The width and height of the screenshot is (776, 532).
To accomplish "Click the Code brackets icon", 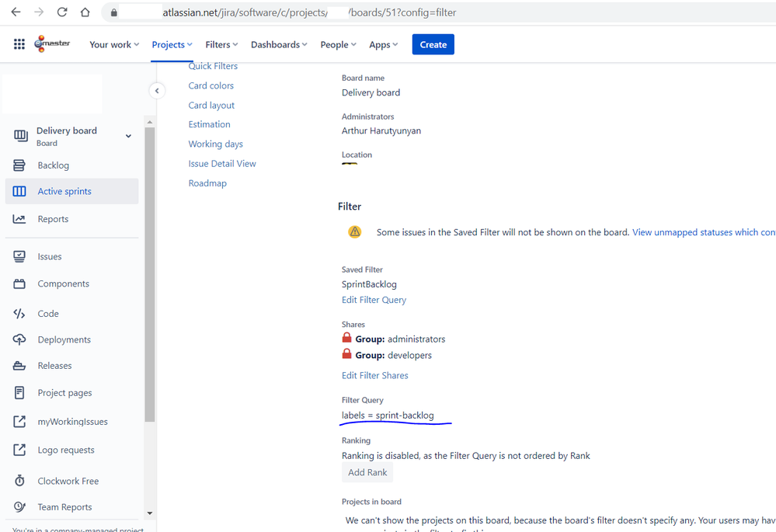I will [19, 314].
